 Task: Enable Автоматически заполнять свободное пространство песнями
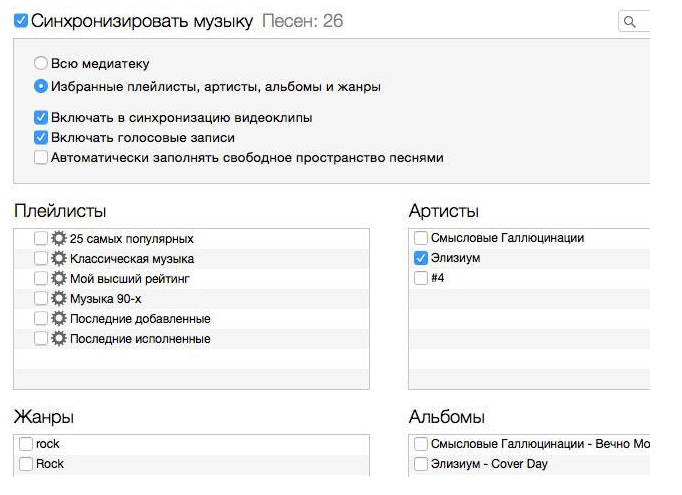[x=41, y=157]
